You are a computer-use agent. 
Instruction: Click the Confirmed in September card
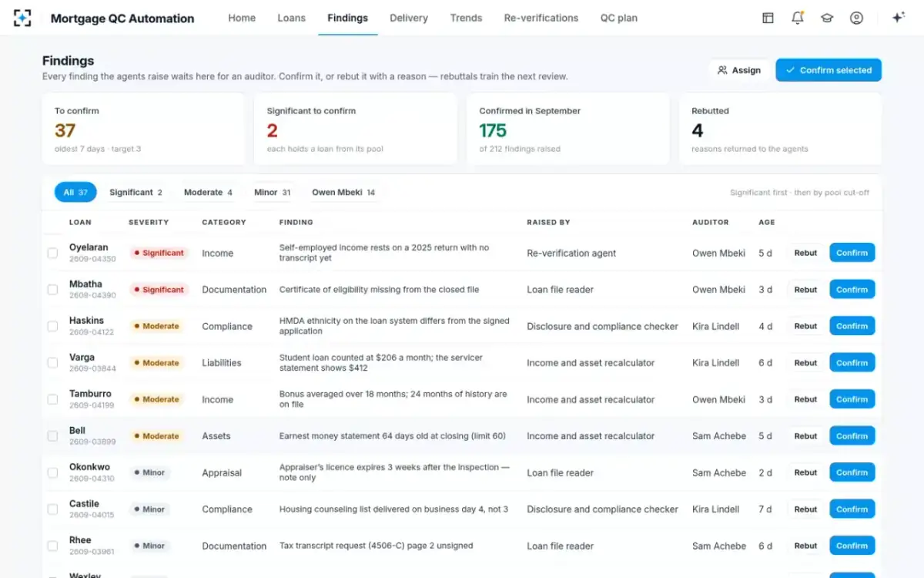click(x=567, y=129)
